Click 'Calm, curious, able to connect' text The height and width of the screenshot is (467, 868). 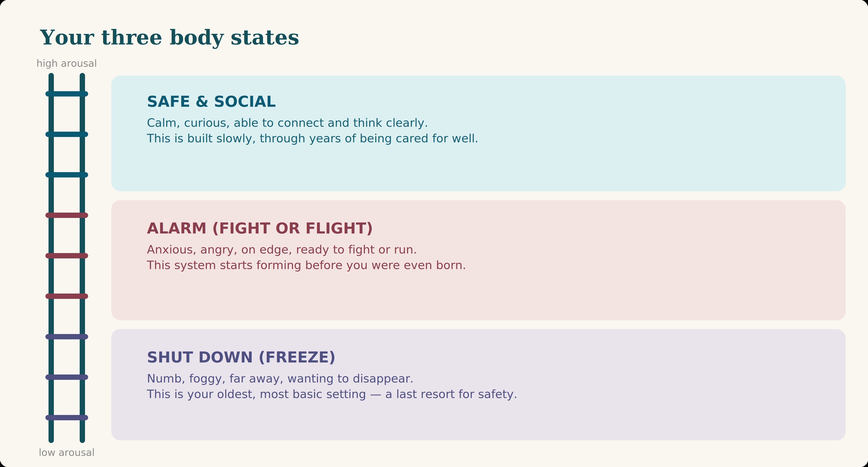pos(287,123)
